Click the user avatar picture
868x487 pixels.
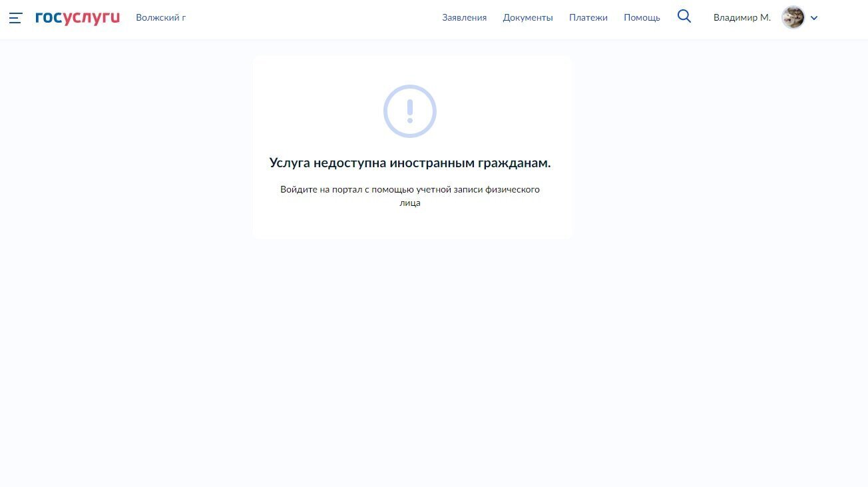coord(793,17)
